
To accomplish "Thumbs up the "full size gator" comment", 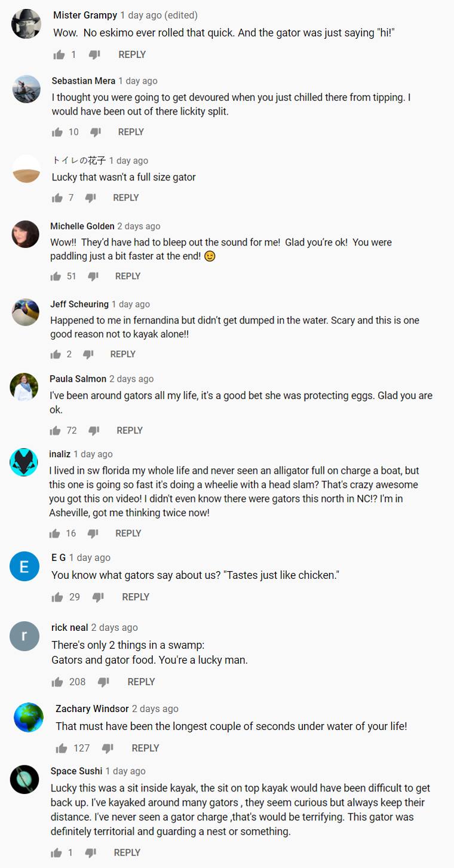I will 57,198.
